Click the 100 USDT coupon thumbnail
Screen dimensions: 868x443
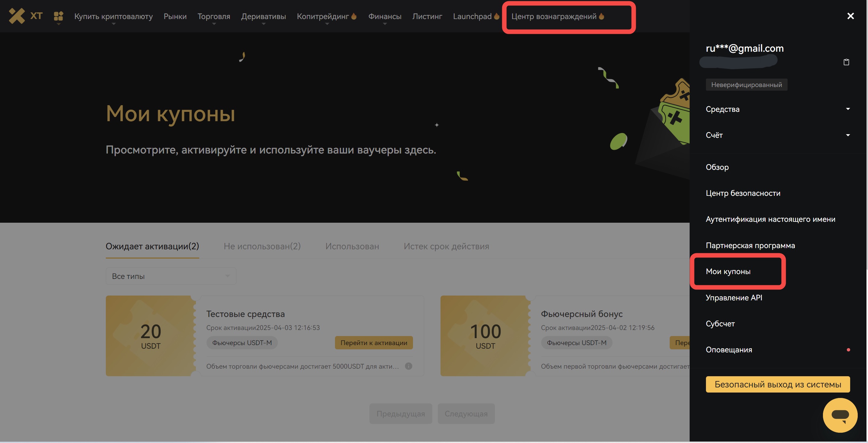pyautogui.click(x=485, y=335)
